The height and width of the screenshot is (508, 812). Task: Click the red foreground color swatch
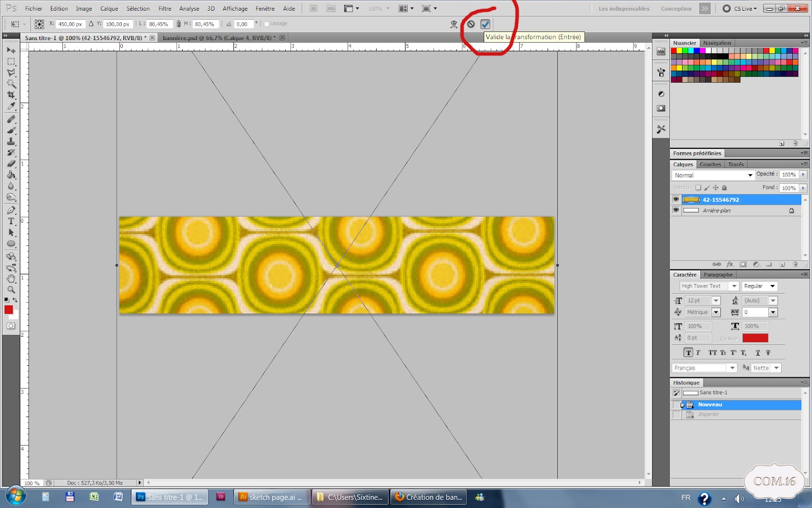click(9, 309)
